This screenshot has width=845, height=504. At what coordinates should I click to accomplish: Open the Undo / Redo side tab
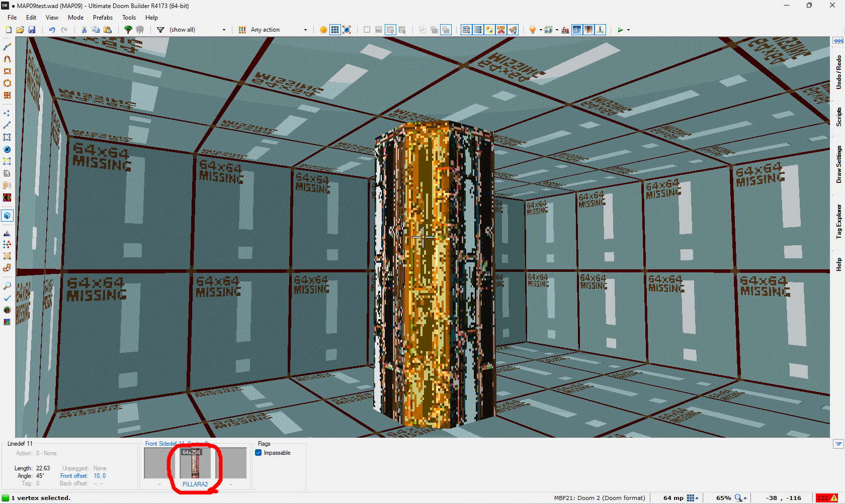[x=838, y=72]
